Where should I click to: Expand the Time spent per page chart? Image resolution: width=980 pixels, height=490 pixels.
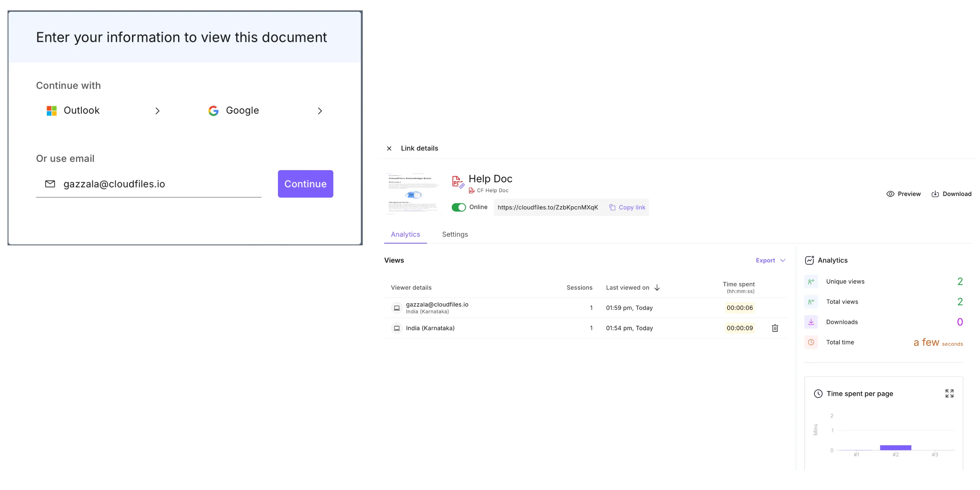pos(949,393)
